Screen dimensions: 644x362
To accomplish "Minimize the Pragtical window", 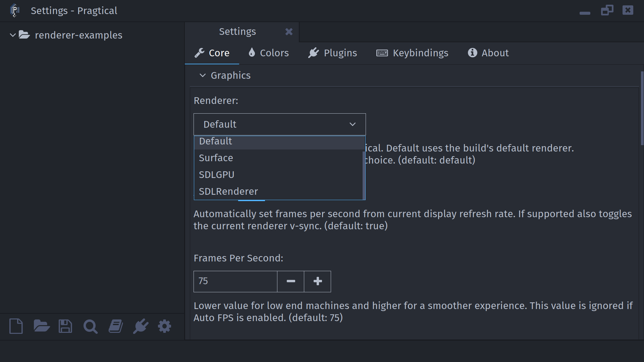I will coord(585,13).
